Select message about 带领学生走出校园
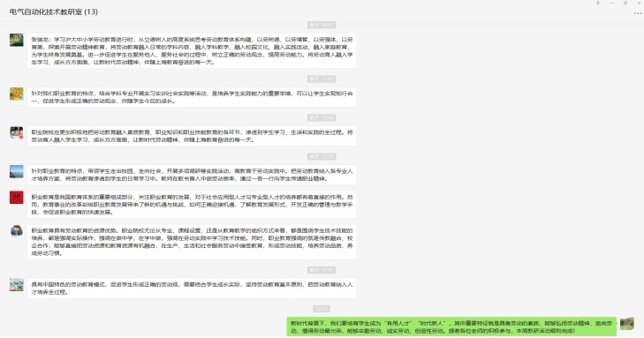 [x=192, y=175]
